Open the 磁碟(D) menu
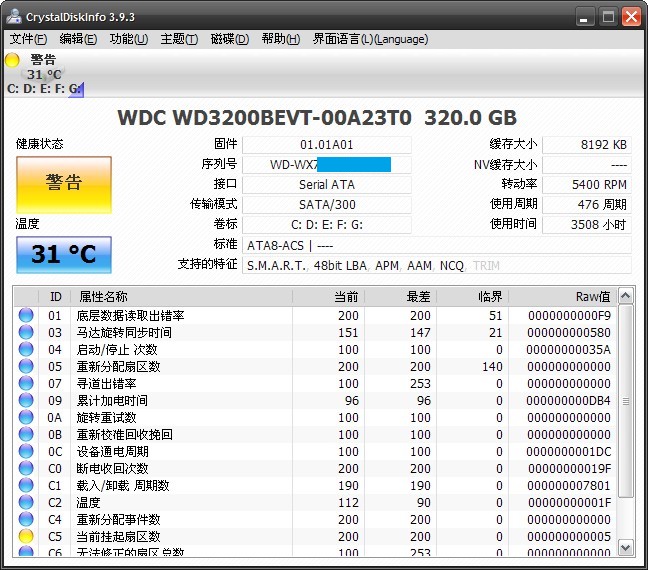This screenshot has height=570, width=648. 230,39
